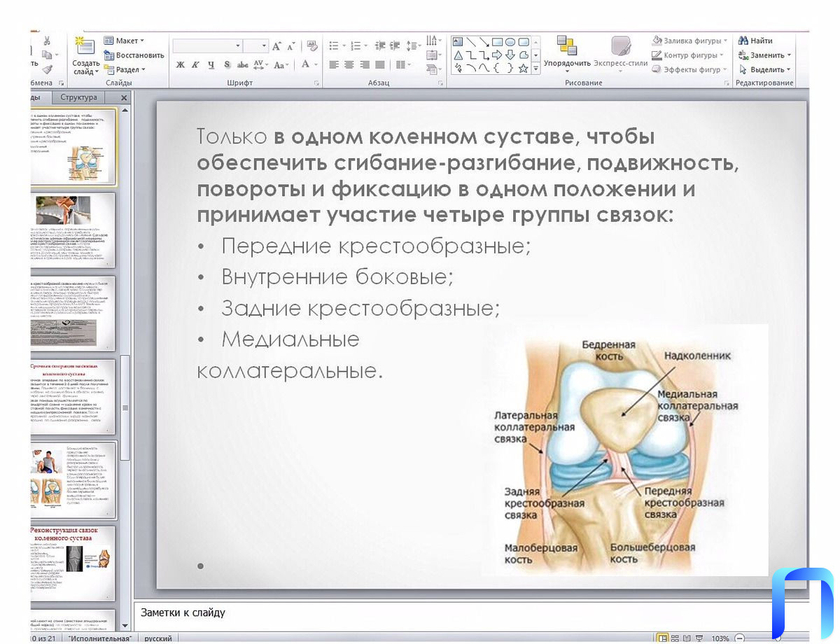
Task: Expand the shapes gallery more button
Action: point(535,69)
